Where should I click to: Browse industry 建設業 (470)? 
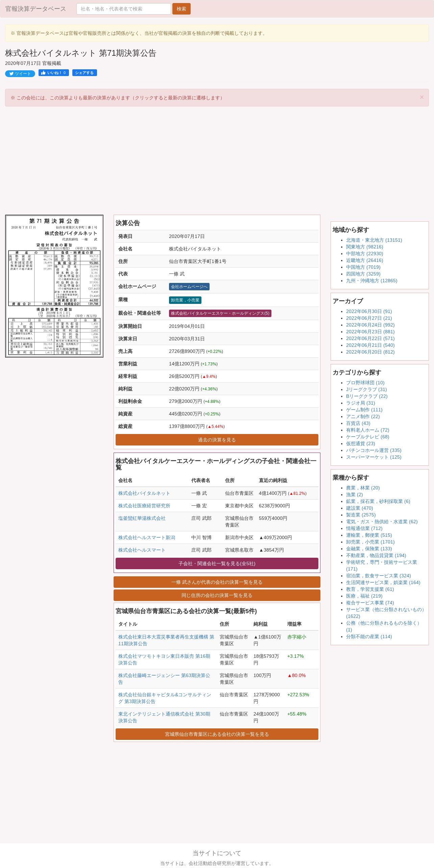coord(360,508)
